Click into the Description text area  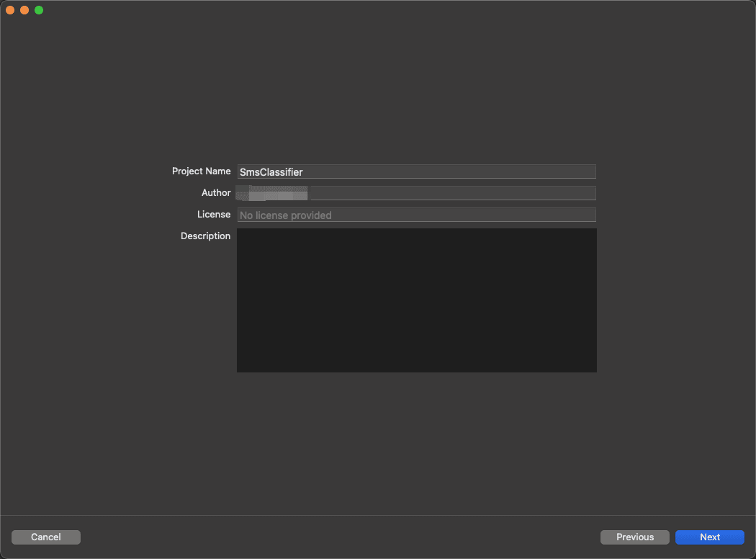(417, 300)
